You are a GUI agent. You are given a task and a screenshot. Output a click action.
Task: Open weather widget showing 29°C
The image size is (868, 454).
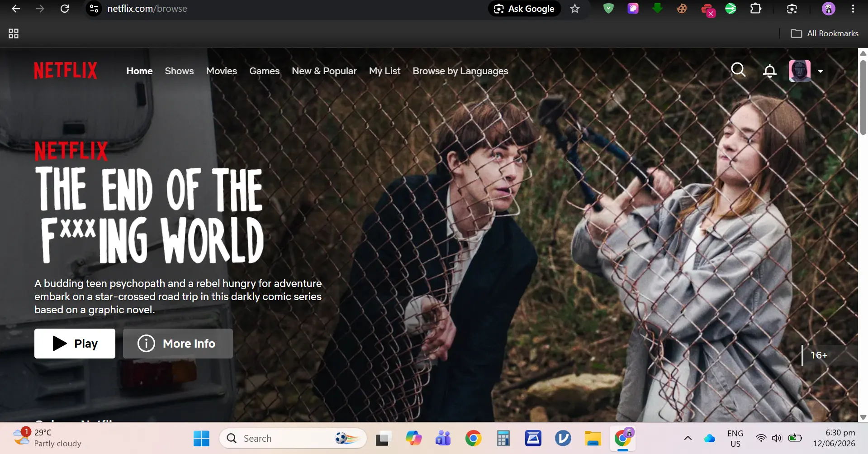(47, 438)
